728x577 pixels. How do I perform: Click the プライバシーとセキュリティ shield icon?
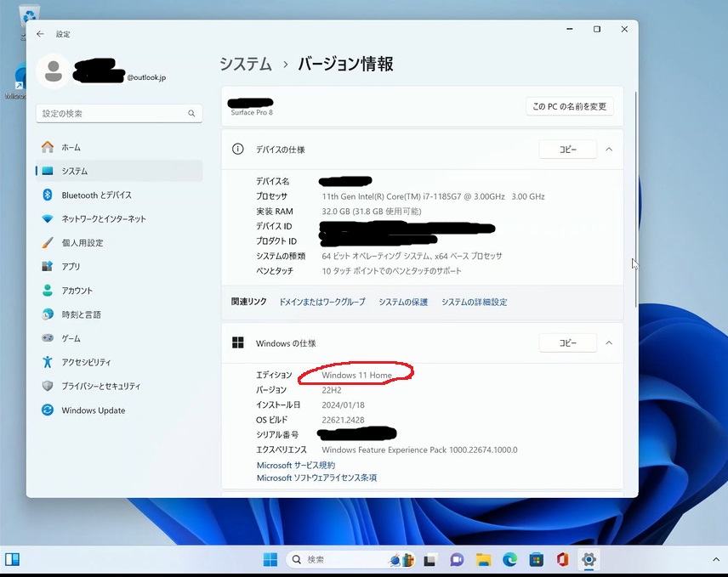(x=48, y=386)
